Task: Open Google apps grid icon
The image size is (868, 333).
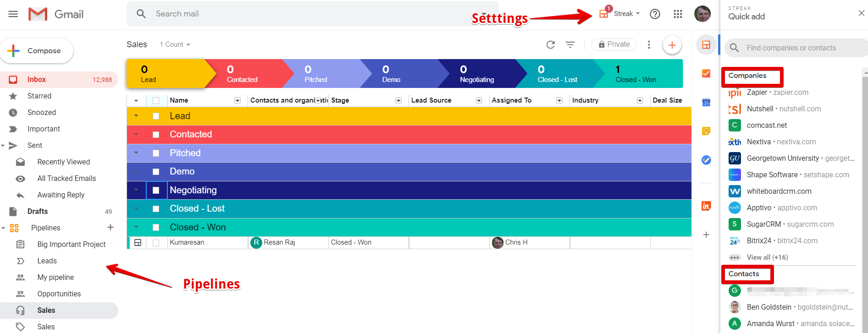Action: coord(678,14)
